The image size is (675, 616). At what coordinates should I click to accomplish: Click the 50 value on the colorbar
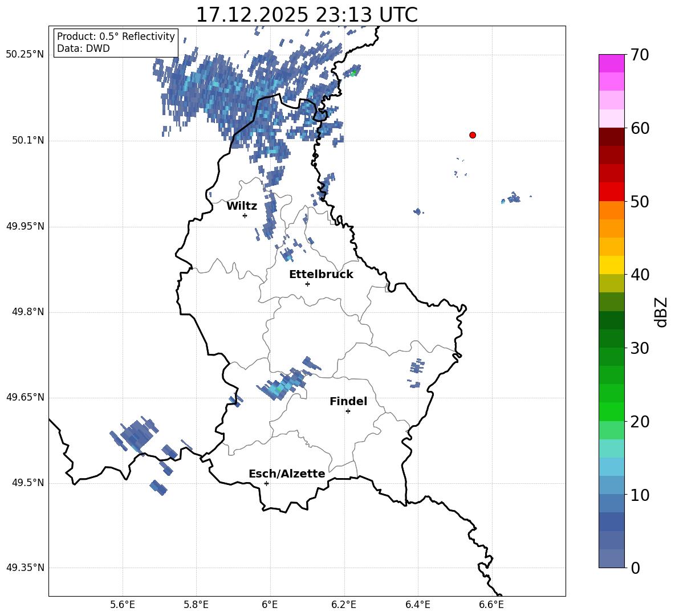640,201
